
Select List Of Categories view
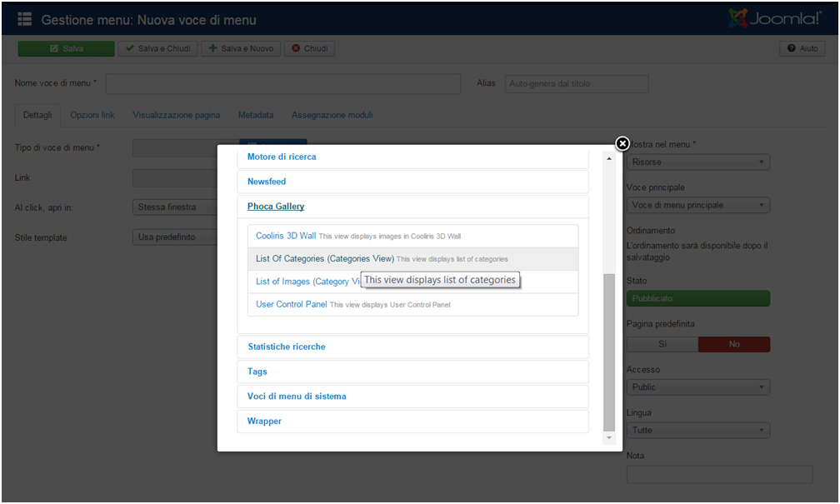pyautogui.click(x=324, y=259)
